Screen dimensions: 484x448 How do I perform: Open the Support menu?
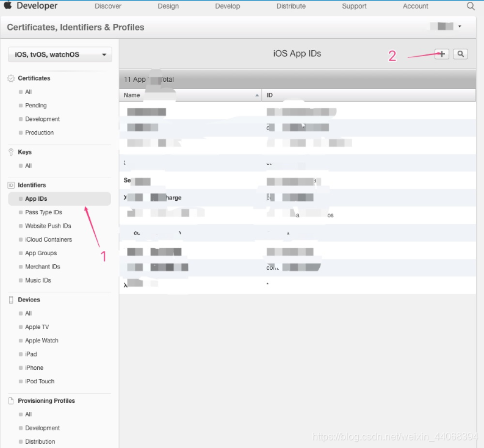(x=354, y=6)
